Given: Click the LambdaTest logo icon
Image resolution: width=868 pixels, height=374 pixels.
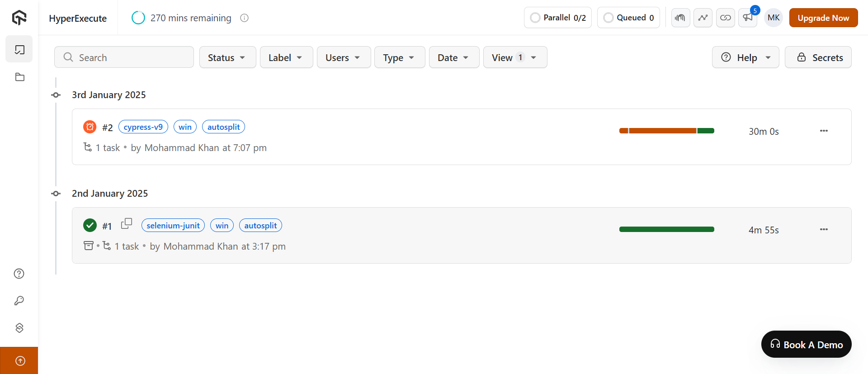Looking at the screenshot, I should pyautogui.click(x=19, y=18).
